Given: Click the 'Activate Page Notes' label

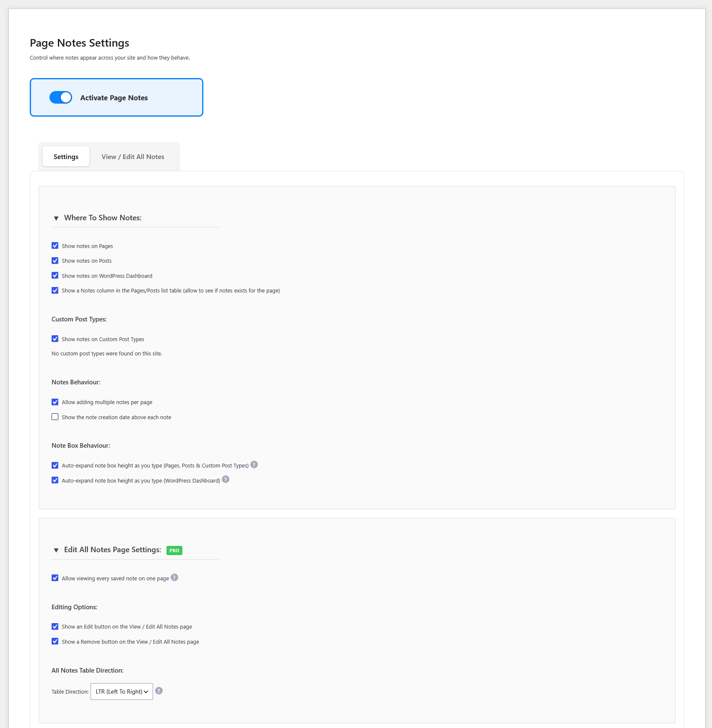Looking at the screenshot, I should click(x=114, y=98).
